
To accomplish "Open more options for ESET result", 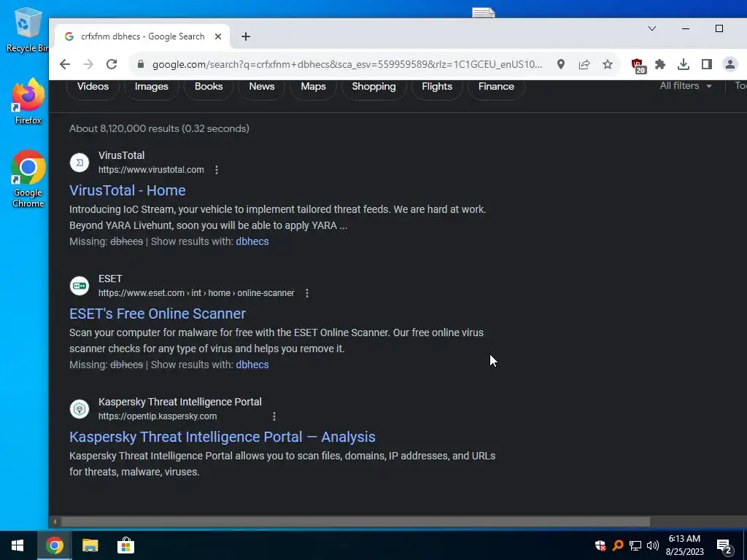I will click(x=307, y=293).
